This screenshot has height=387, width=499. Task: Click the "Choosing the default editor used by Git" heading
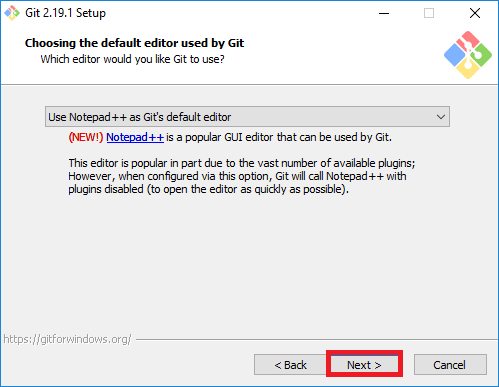pyautogui.click(x=134, y=43)
